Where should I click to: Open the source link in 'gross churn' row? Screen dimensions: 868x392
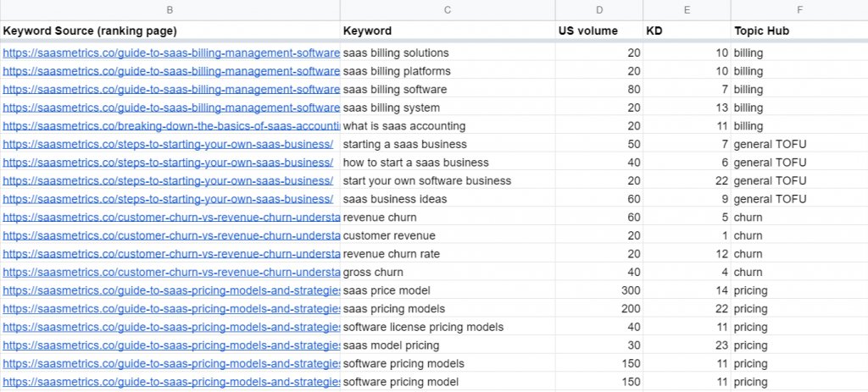click(170, 272)
